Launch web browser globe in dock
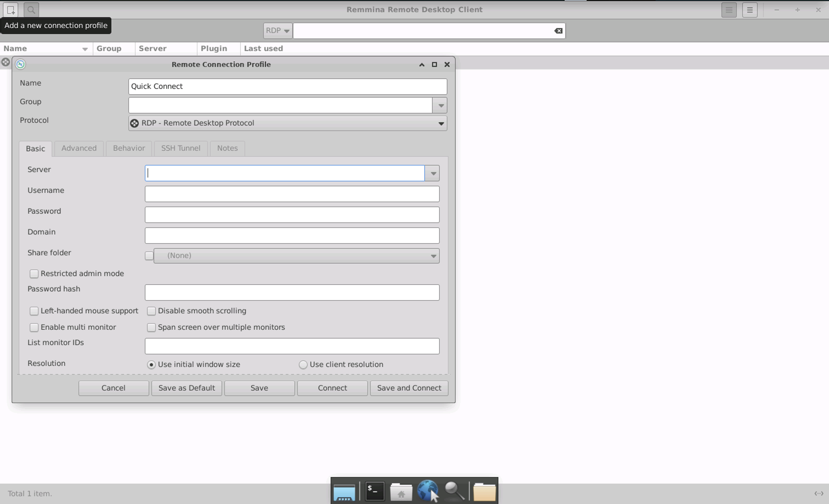 [427, 490]
